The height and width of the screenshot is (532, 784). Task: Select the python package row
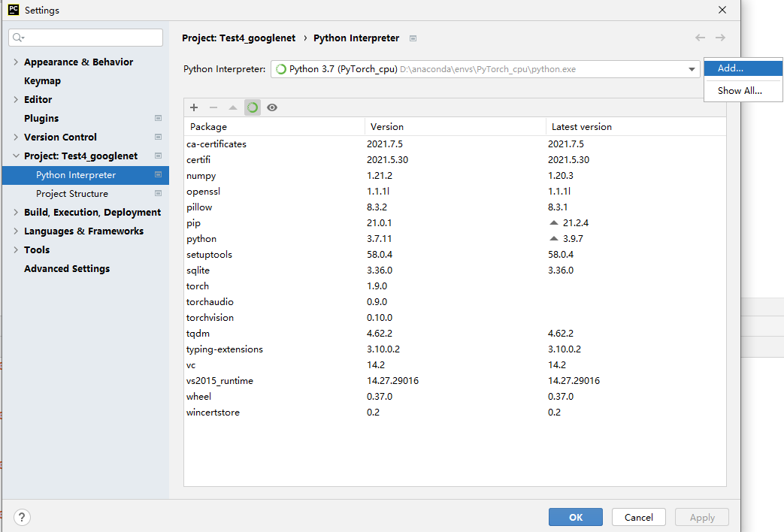coord(455,238)
